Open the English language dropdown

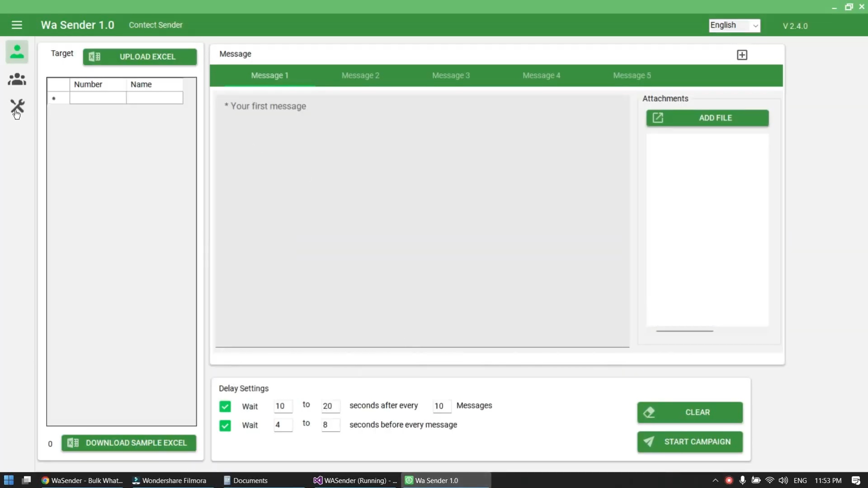[734, 25]
